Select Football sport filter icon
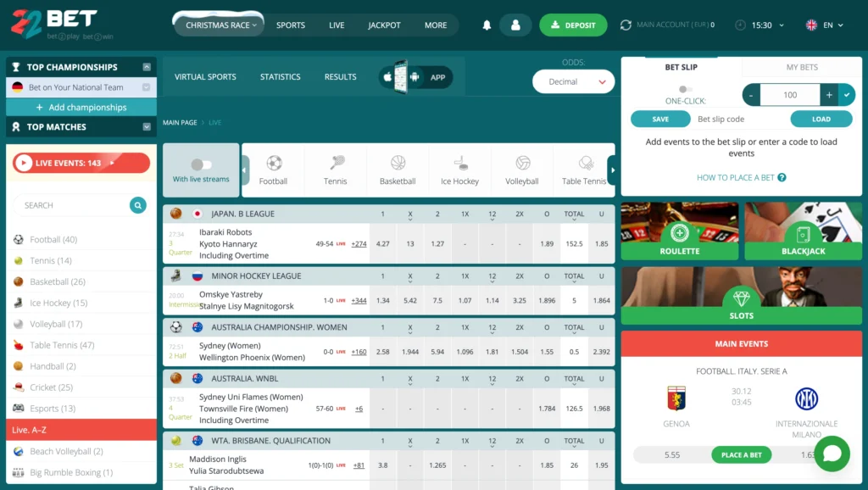The width and height of the screenshot is (868, 490). [x=274, y=163]
